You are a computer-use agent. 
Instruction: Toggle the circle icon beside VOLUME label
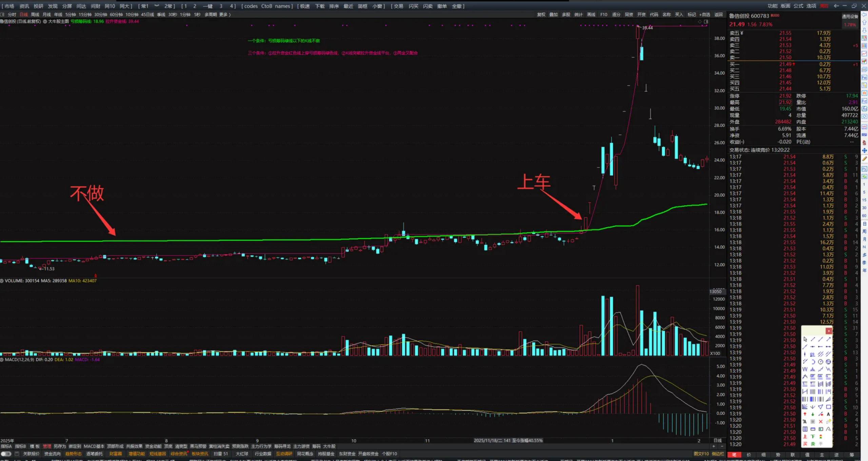point(2,281)
